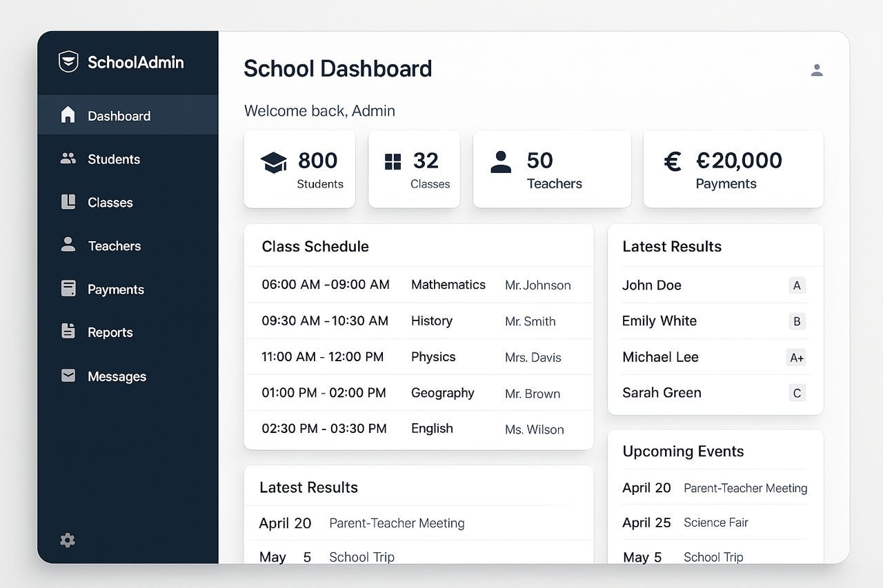Open the user profile icon at top right
The height and width of the screenshot is (588, 883).
pyautogui.click(x=817, y=70)
